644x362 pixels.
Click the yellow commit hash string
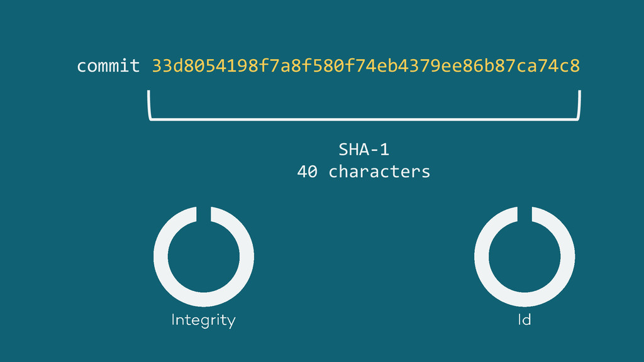365,66
